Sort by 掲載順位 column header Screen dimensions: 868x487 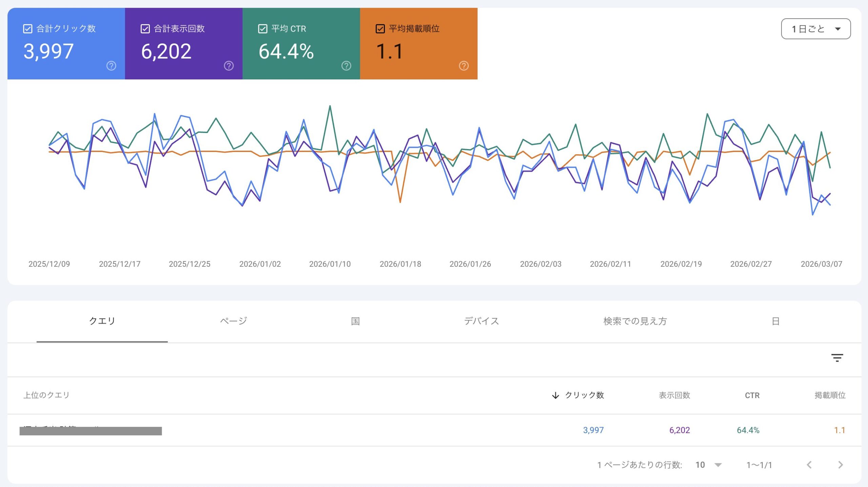tap(830, 395)
